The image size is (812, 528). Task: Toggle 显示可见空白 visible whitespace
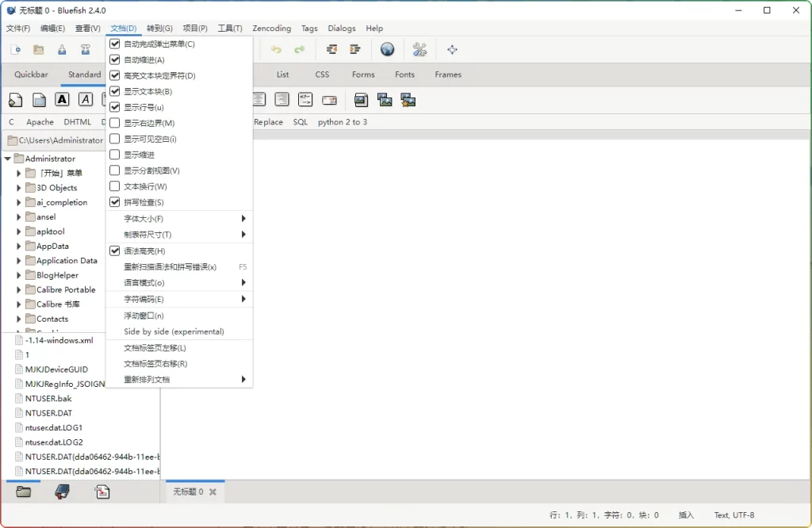click(x=152, y=139)
